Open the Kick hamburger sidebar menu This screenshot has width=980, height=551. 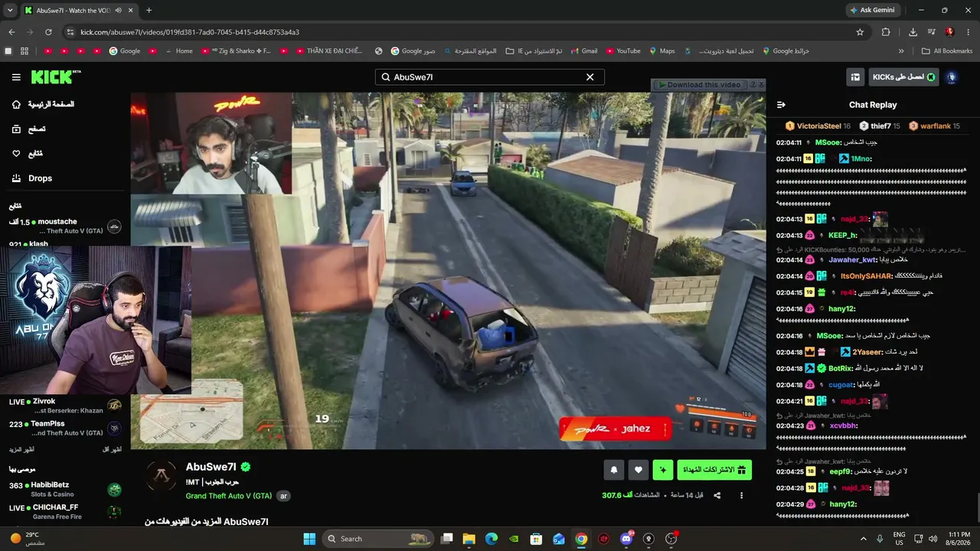click(x=16, y=77)
